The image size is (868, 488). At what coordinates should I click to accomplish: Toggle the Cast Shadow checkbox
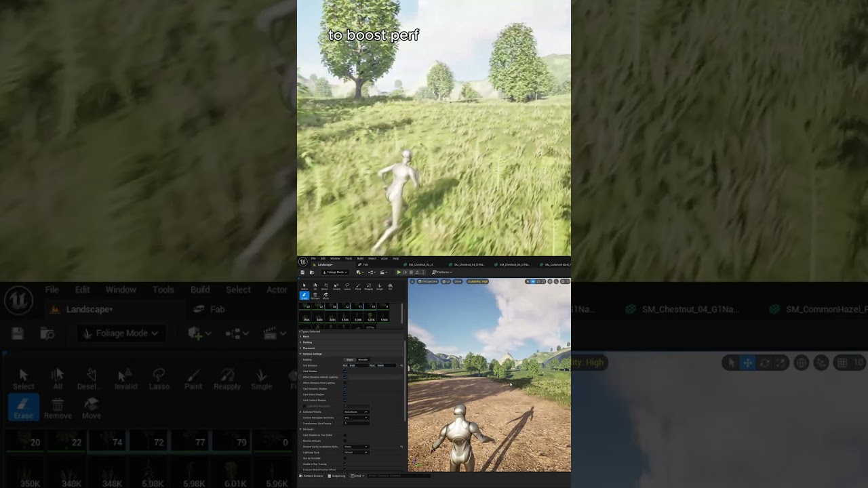click(345, 371)
